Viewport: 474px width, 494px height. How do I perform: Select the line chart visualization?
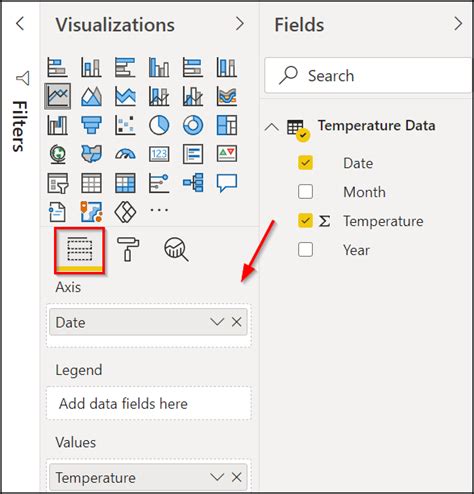[x=57, y=96]
